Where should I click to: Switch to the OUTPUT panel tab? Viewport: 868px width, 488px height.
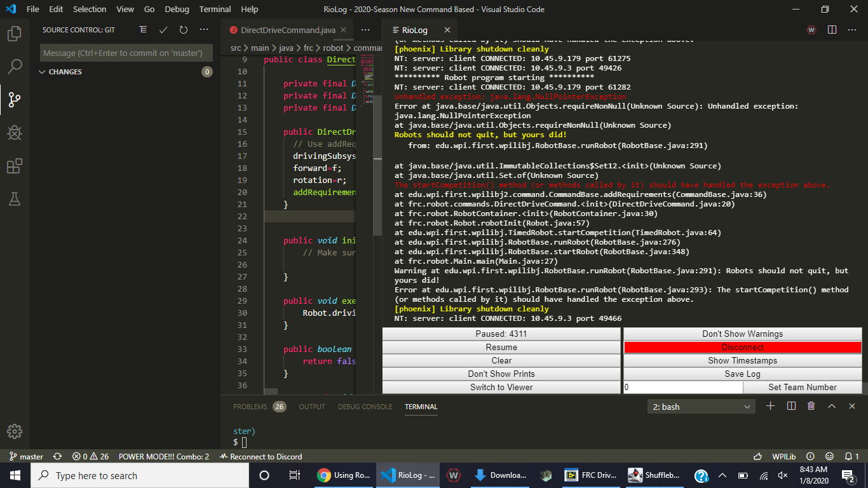(x=312, y=407)
